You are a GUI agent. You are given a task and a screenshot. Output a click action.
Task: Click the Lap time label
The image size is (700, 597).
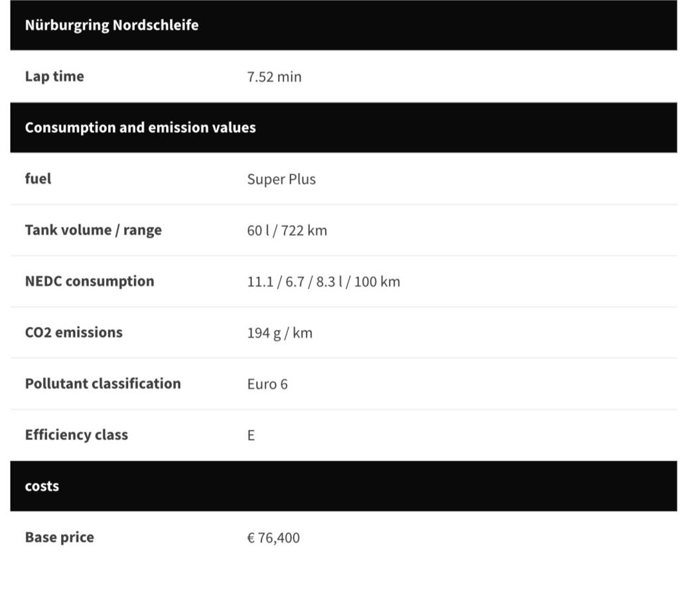click(x=54, y=76)
